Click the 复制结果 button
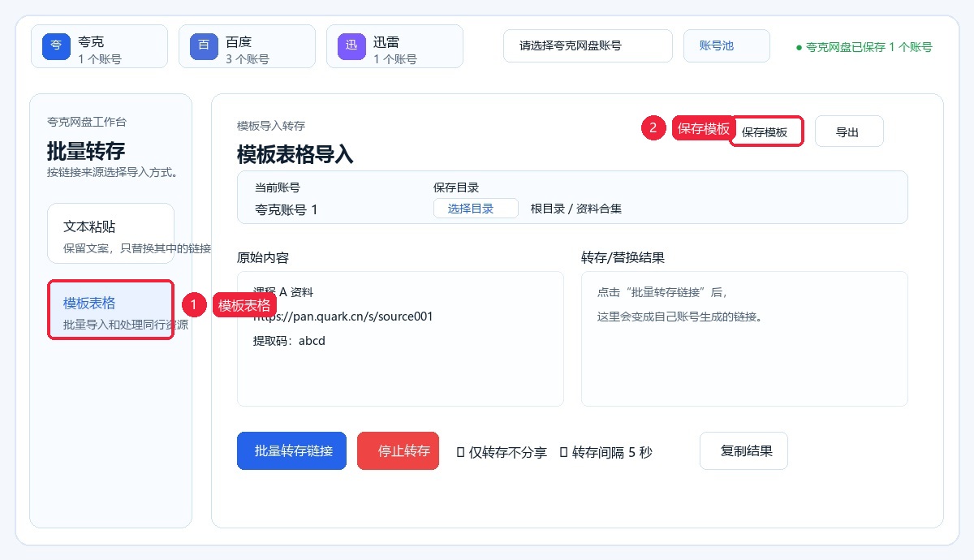Screen dimensions: 974x560 (743, 450)
